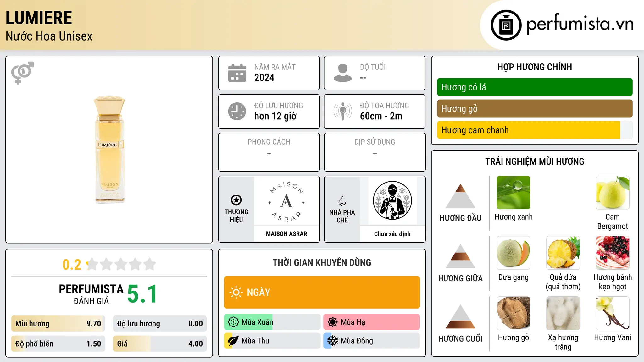The width and height of the screenshot is (644, 362).
Task: Click the Độ lưu hương 0.00 score bar
Action: (x=160, y=324)
